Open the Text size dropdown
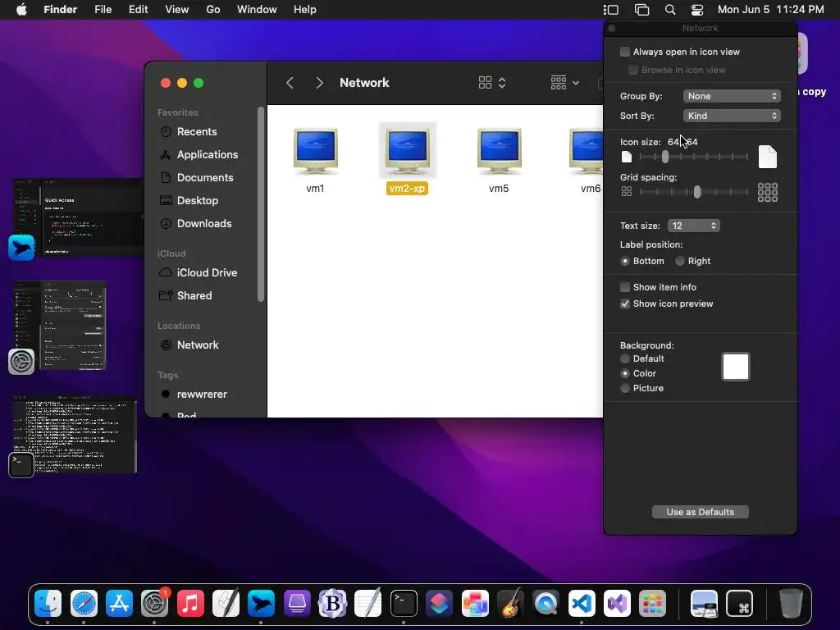Image resolution: width=840 pixels, height=630 pixels. 693,226
